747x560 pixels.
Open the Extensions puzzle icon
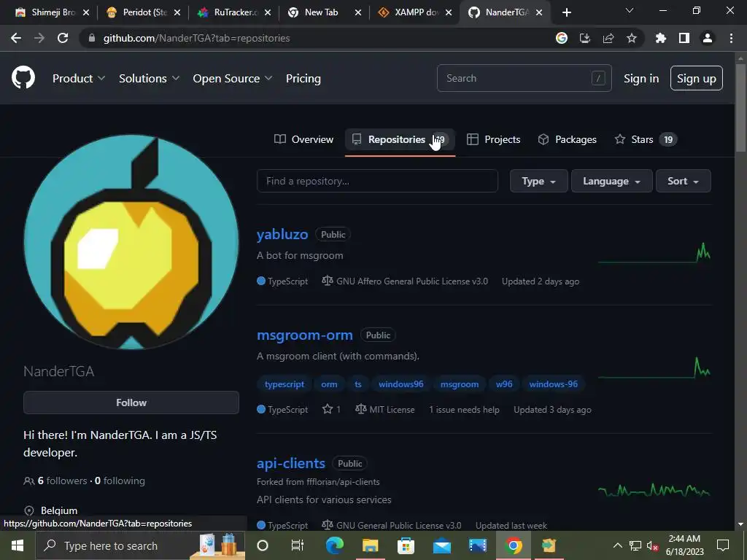tap(661, 38)
